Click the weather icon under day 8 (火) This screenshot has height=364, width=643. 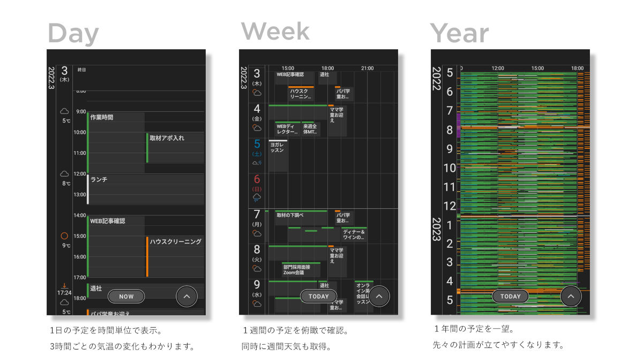pyautogui.click(x=257, y=269)
